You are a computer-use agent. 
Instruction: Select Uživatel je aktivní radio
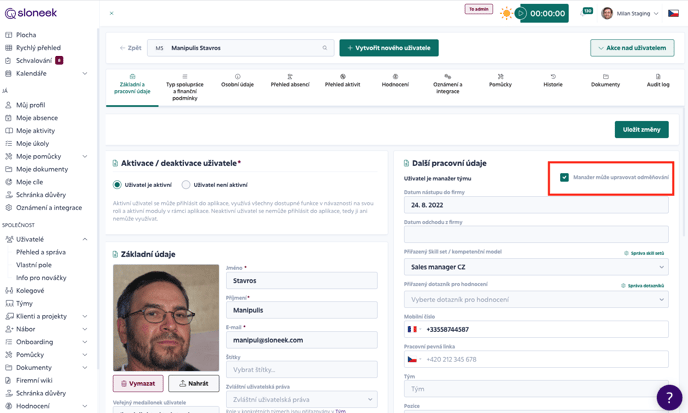click(x=117, y=185)
